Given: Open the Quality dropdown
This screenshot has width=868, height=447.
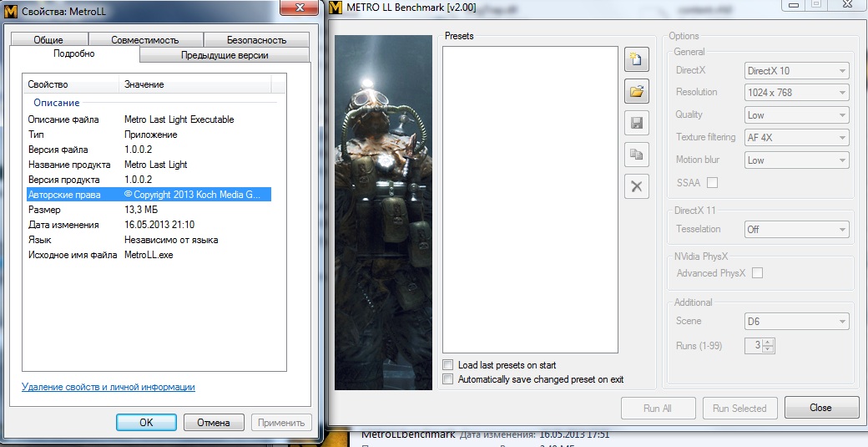Looking at the screenshot, I should tap(796, 115).
